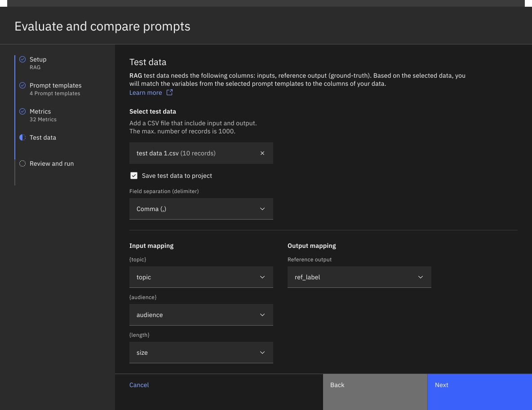Remove the test data 1.csv file
Screen dimensions: 532x410
(262, 153)
